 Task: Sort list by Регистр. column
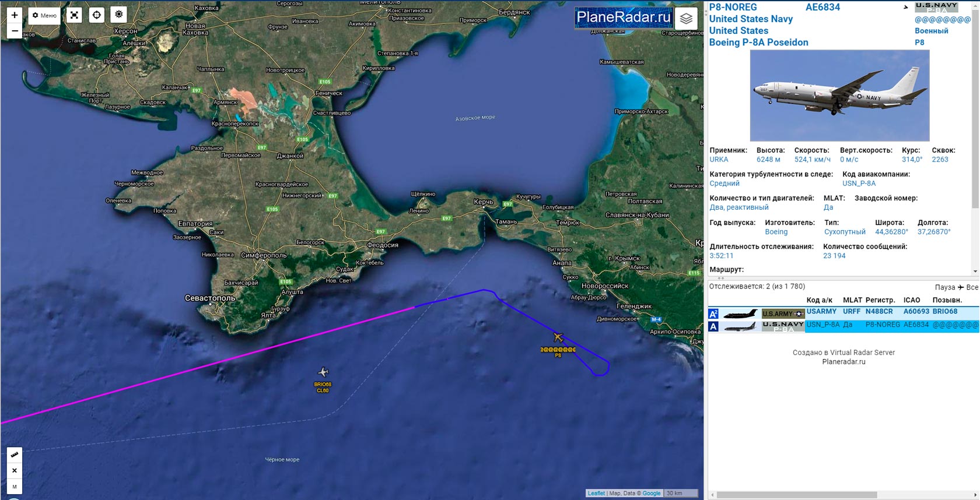click(880, 300)
